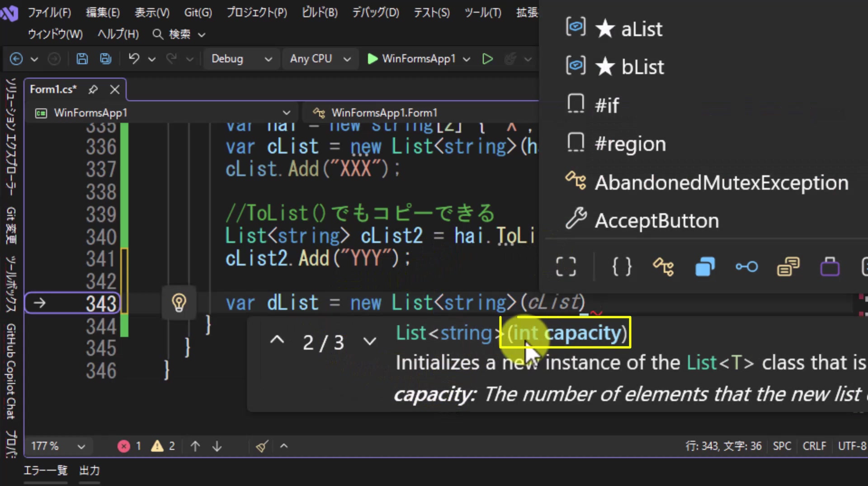Toggle the purple briefcase filter icon
Screen dimensions: 868x486
pyautogui.click(x=830, y=266)
